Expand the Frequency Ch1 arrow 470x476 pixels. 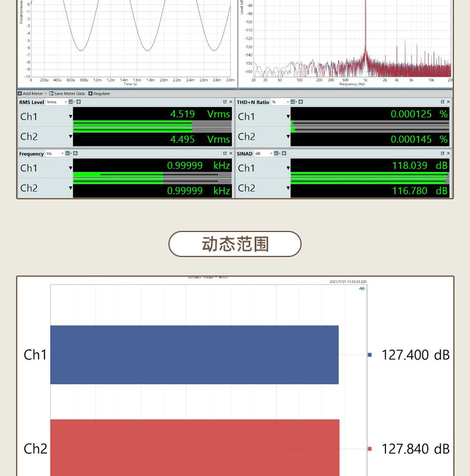pos(70,168)
